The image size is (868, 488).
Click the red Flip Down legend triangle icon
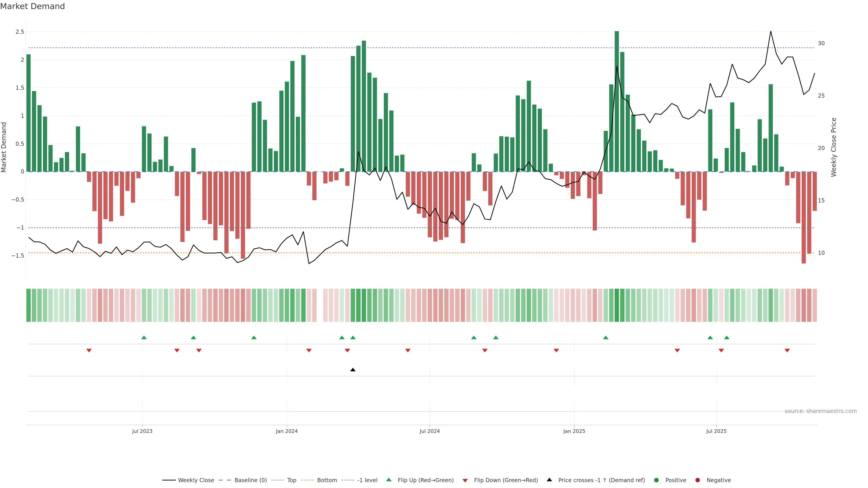[465, 480]
